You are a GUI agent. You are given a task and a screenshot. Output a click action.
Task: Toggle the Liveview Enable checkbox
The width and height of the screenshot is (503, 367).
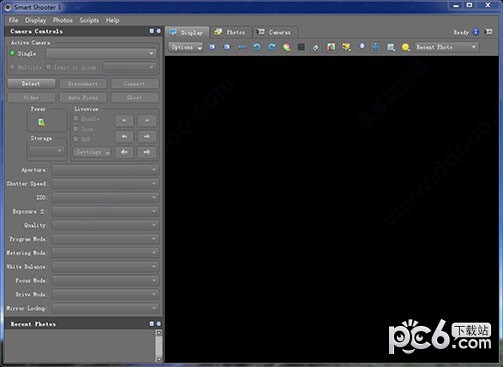pos(76,118)
